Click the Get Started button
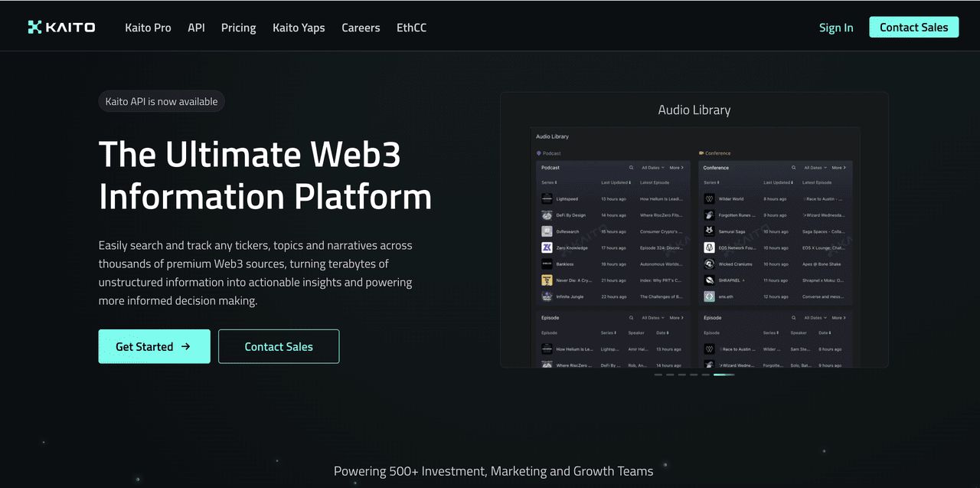980x488 pixels. pos(154,346)
